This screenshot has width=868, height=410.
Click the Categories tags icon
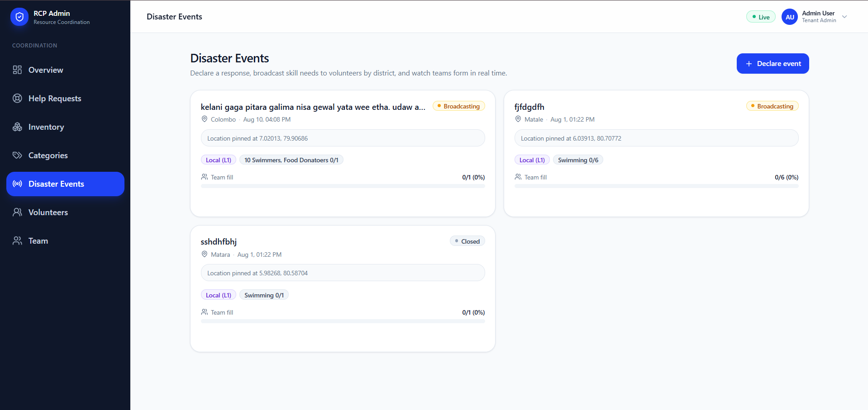pyautogui.click(x=17, y=155)
